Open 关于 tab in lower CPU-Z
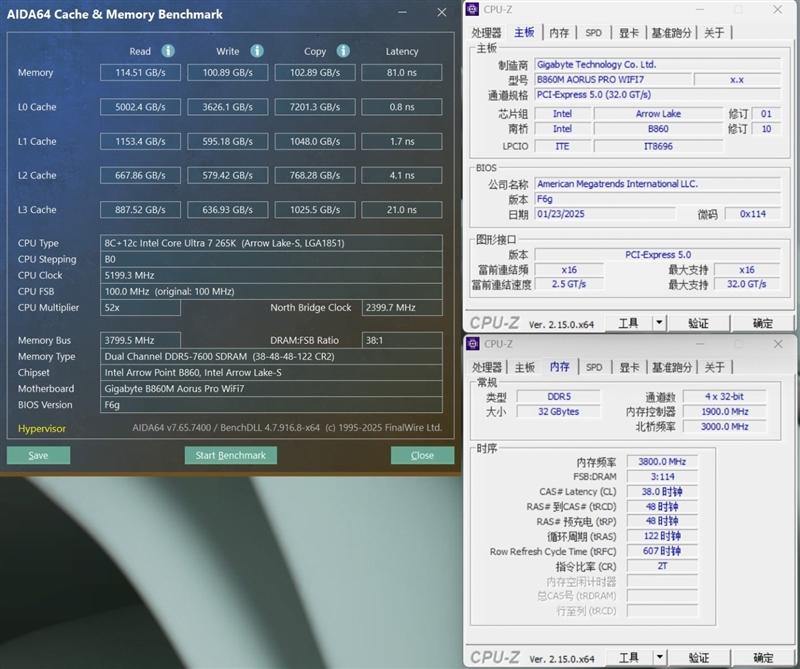 point(714,367)
